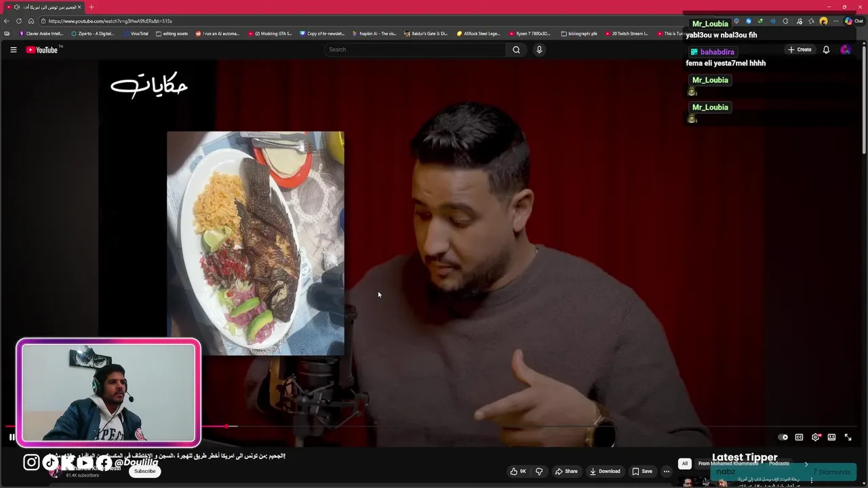Subscribe to the channel
Viewport: 868px width, 488px height.
(x=144, y=471)
